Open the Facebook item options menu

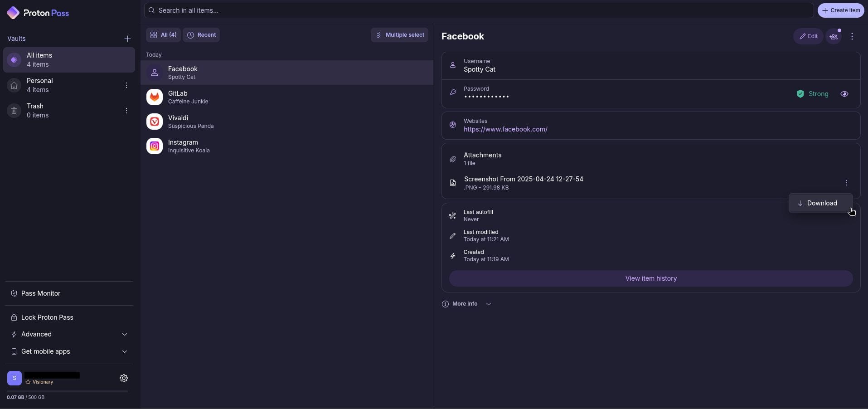pyautogui.click(x=852, y=36)
